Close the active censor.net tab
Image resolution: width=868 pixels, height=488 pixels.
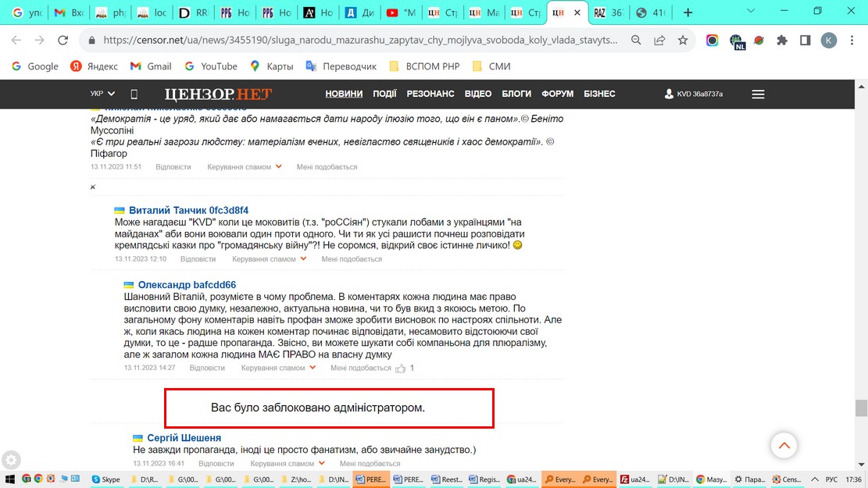[577, 12]
